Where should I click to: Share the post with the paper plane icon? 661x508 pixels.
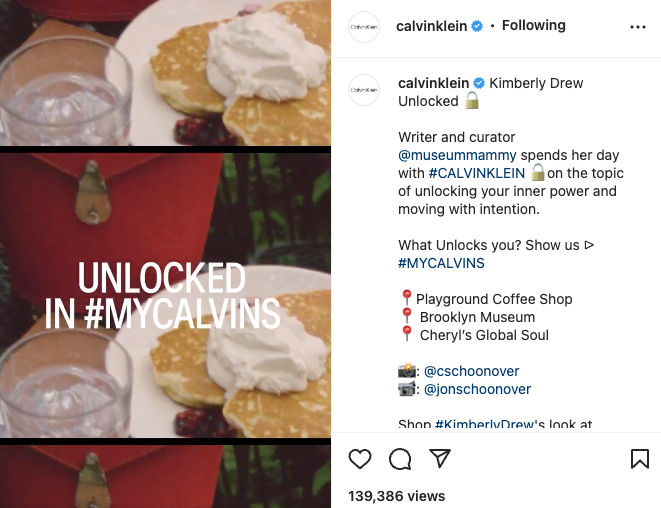(x=440, y=458)
